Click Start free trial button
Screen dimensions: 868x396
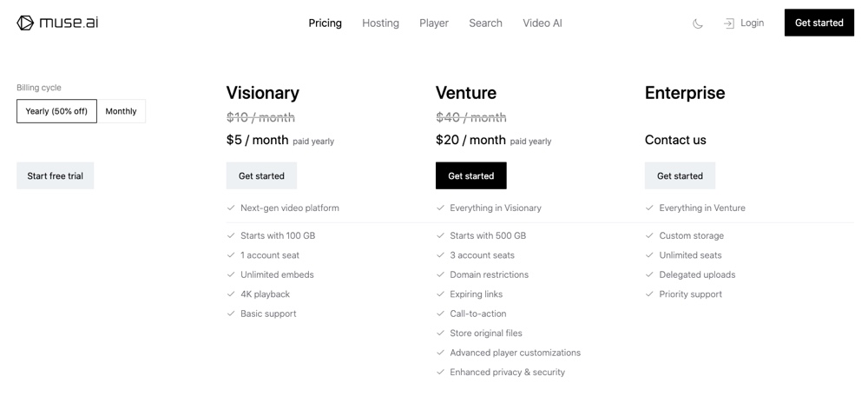56,176
